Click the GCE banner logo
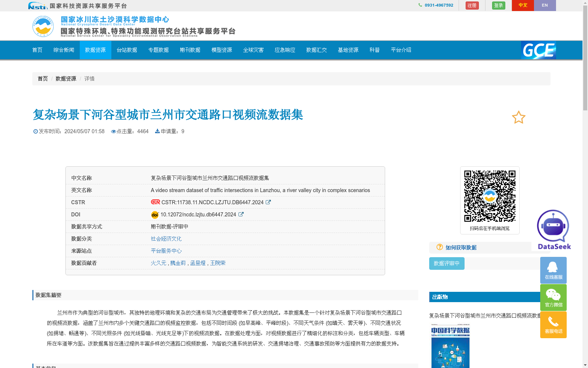This screenshot has width=588, height=368. tap(538, 50)
